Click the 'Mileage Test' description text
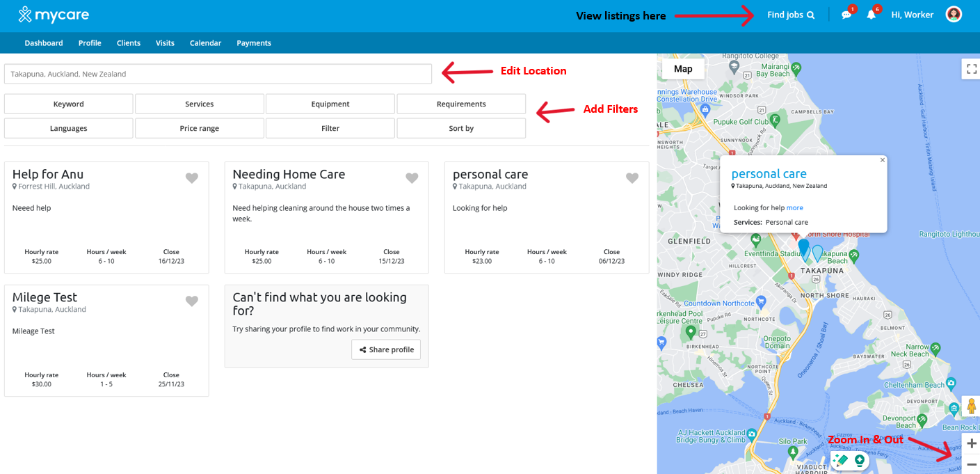Image resolution: width=980 pixels, height=474 pixels. [x=33, y=331]
